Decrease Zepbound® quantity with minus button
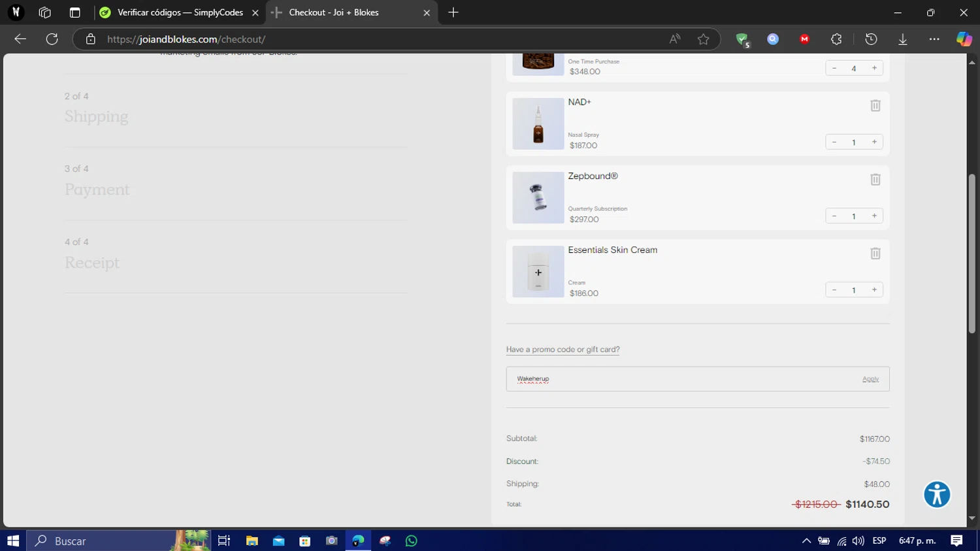The height and width of the screenshot is (551, 980). (834, 216)
